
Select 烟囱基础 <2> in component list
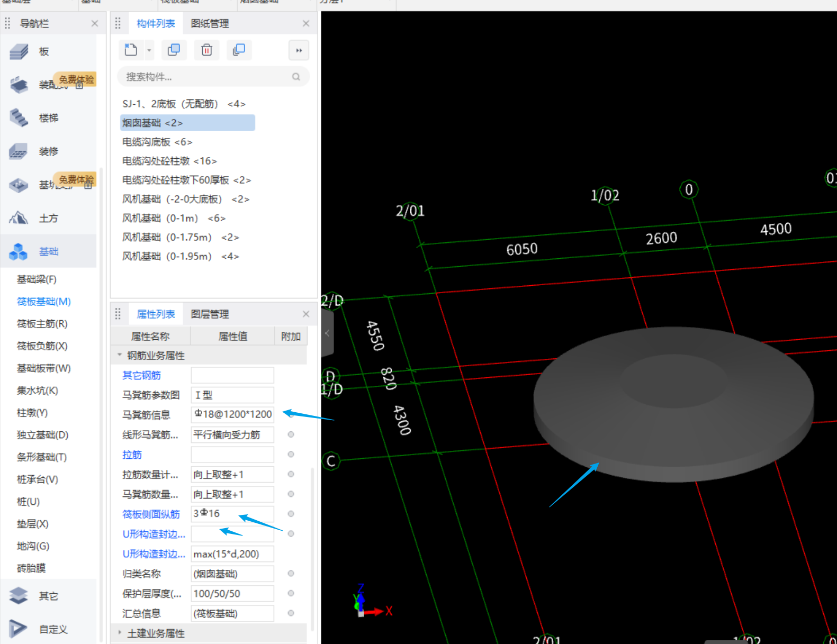[x=187, y=123]
